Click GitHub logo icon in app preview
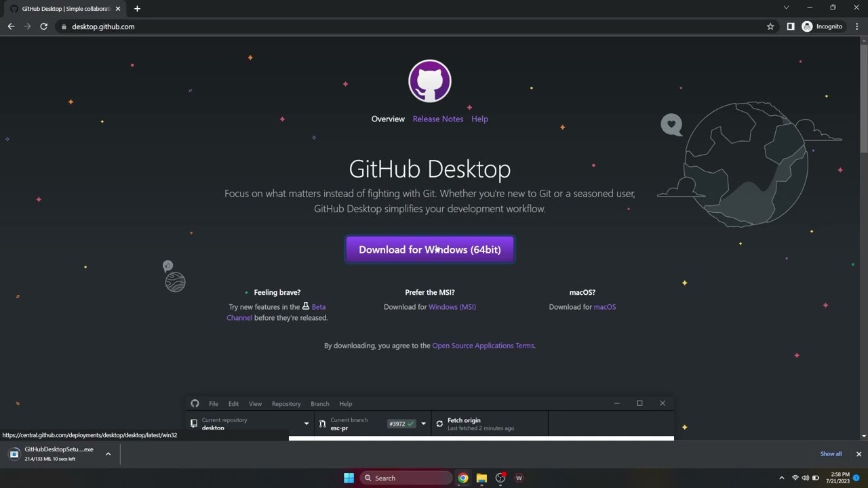Image resolution: width=868 pixels, height=488 pixels. click(195, 403)
